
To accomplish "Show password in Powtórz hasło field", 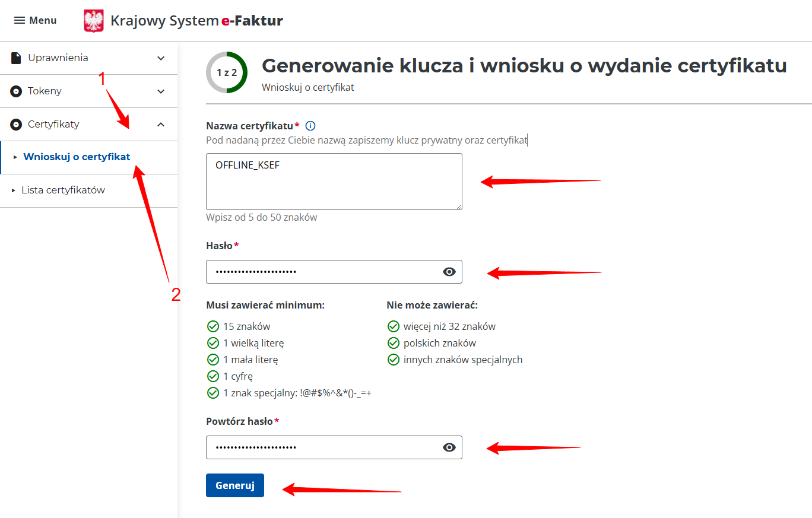I will click(x=449, y=447).
